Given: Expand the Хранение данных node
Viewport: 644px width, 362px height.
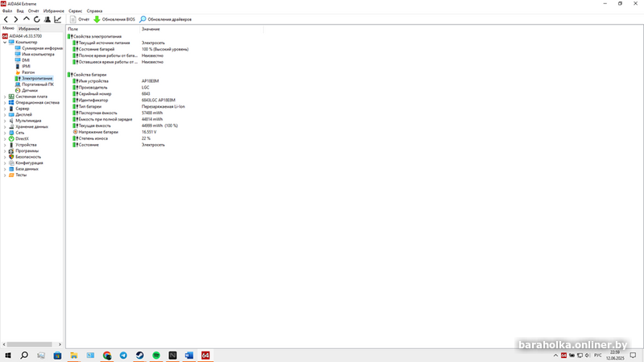Looking at the screenshot, I should click(x=5, y=127).
